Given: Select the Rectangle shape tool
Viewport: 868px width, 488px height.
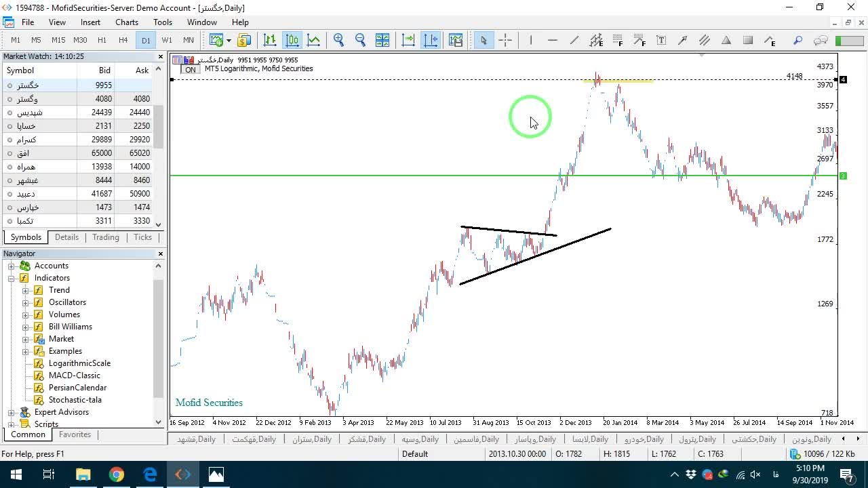Looking at the screenshot, I should pos(748,40).
